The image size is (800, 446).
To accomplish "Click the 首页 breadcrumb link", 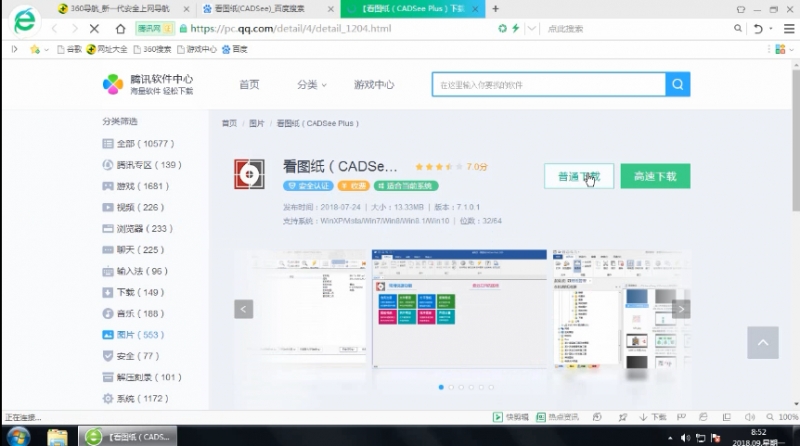I will pyautogui.click(x=229, y=123).
